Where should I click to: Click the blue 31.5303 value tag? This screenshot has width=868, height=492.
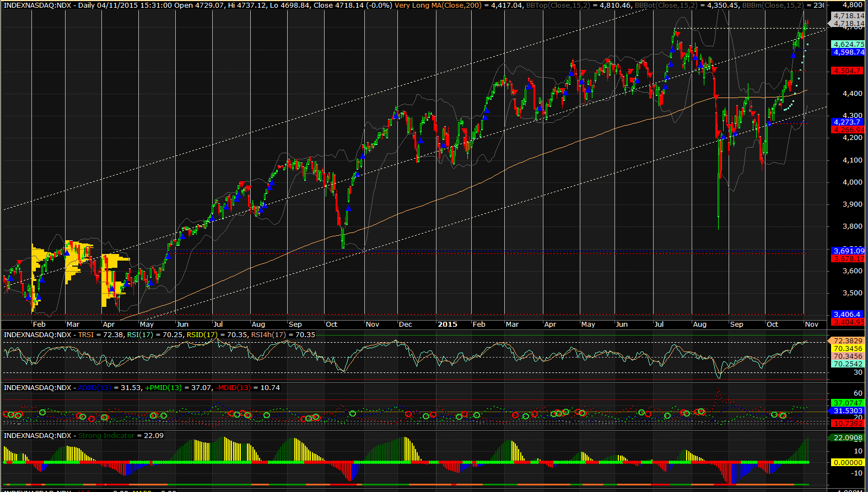point(848,410)
